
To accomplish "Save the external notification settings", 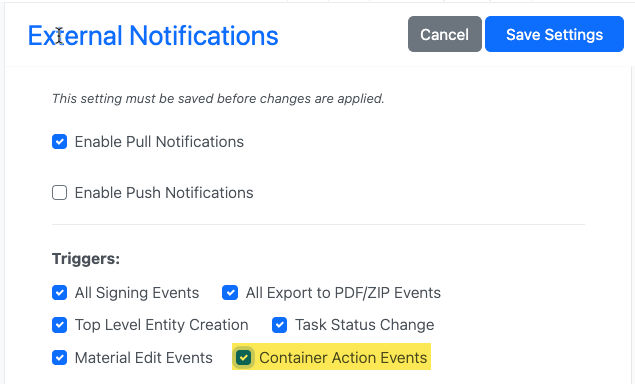I will click(x=554, y=34).
